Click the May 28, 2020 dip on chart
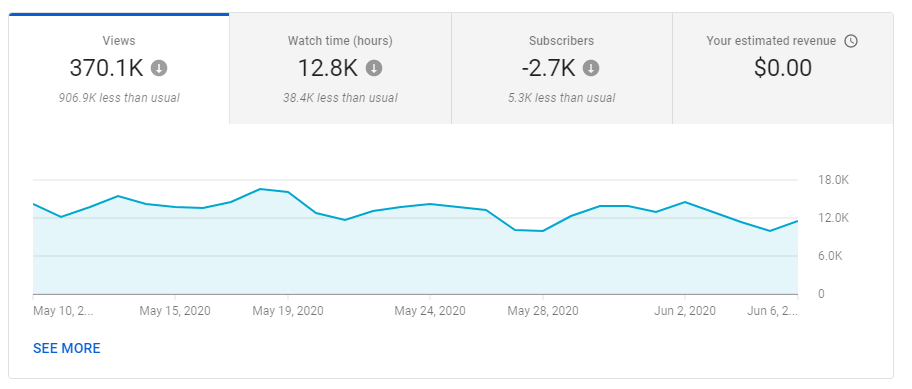The height and width of the screenshot is (389, 912). [543, 231]
